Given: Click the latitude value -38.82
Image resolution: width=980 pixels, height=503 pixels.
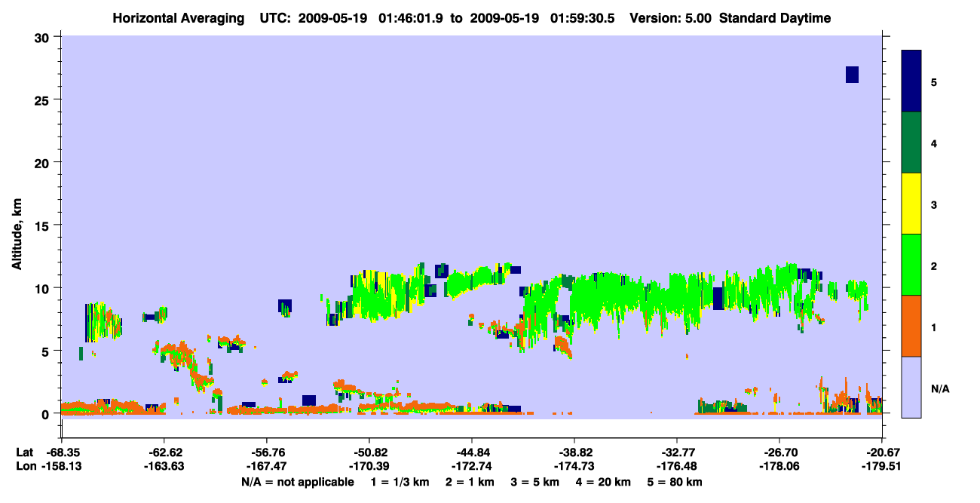Looking at the screenshot, I should point(574,452).
